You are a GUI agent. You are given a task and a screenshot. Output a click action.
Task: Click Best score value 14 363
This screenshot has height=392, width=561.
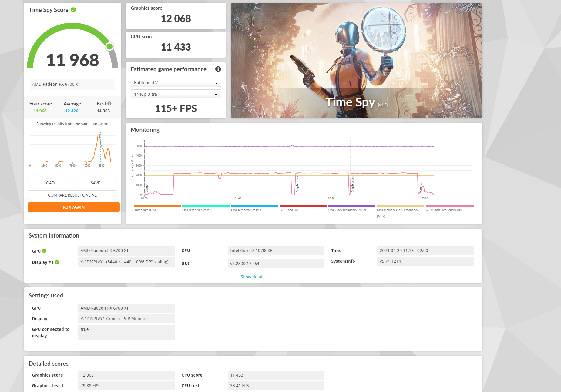coord(103,111)
